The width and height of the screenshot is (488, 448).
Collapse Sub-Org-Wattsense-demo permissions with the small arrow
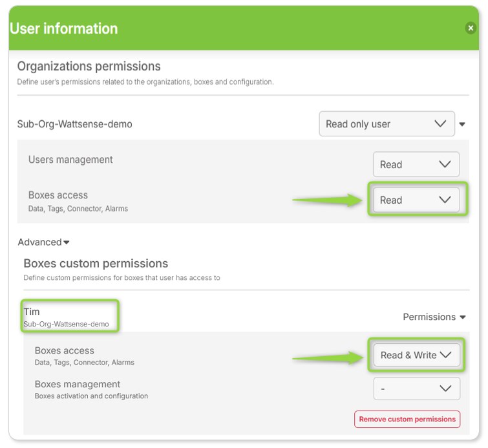(462, 124)
